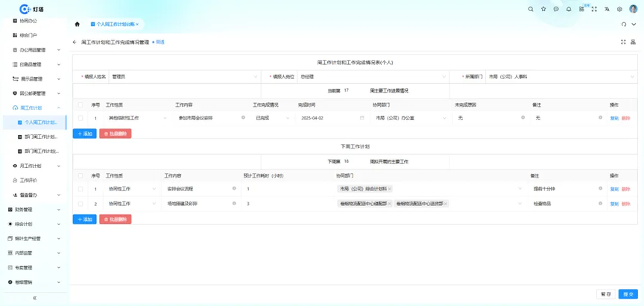Collapse the 周工作计划 sidebar menu
The width and height of the screenshot is (644, 306).
click(x=36, y=107)
